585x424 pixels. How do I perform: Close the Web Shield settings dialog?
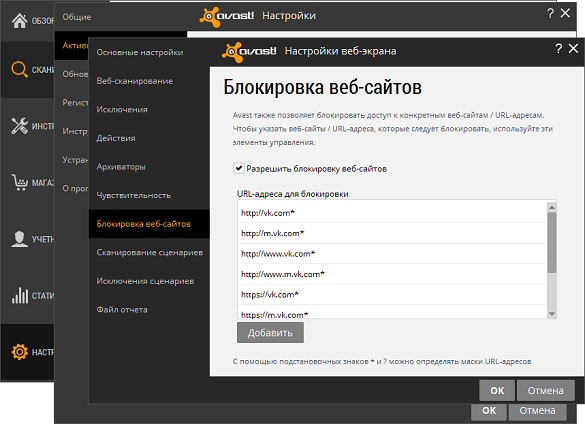(573, 48)
